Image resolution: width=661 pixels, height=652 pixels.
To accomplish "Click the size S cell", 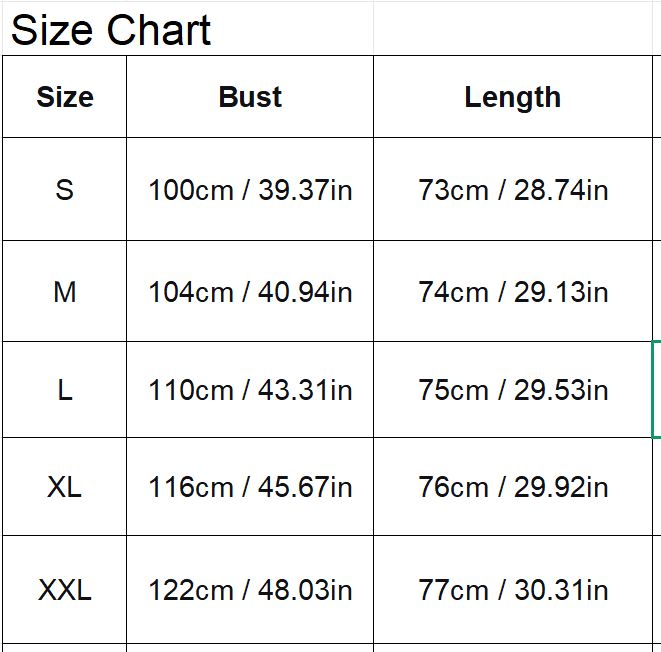I will click(65, 189).
